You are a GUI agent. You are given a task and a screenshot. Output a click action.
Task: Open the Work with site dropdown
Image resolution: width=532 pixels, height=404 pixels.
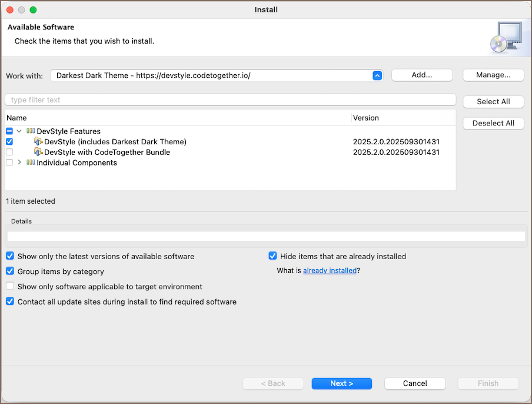point(377,75)
